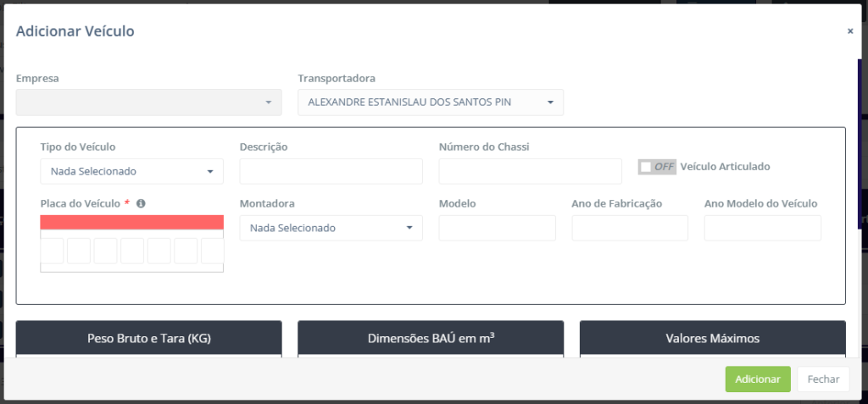Expand the Transportadora dropdown

(x=431, y=102)
